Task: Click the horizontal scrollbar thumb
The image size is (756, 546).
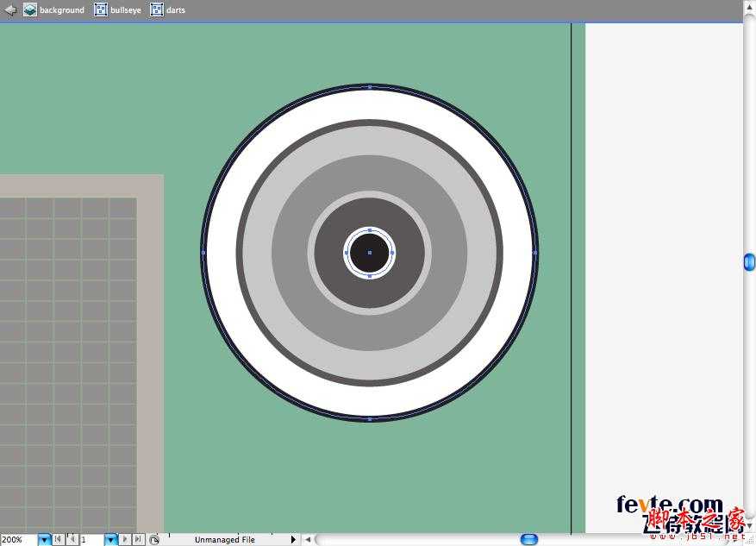Action: click(529, 539)
